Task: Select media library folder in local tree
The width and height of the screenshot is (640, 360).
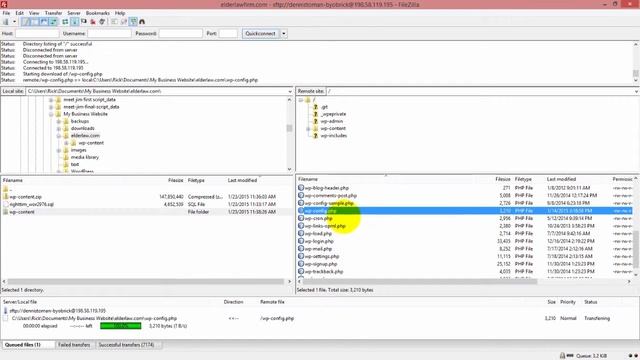Action: pyautogui.click(x=84, y=157)
